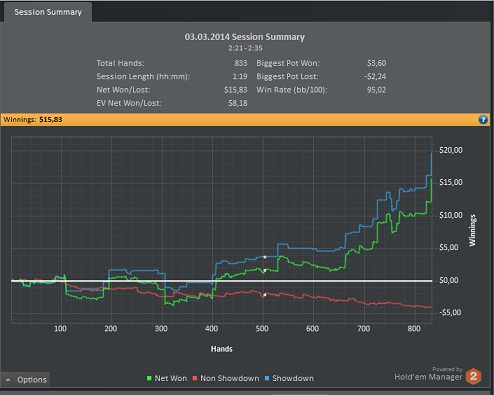Click the $10,00 y-axis label
494x395 pixels.
pyautogui.click(x=451, y=215)
